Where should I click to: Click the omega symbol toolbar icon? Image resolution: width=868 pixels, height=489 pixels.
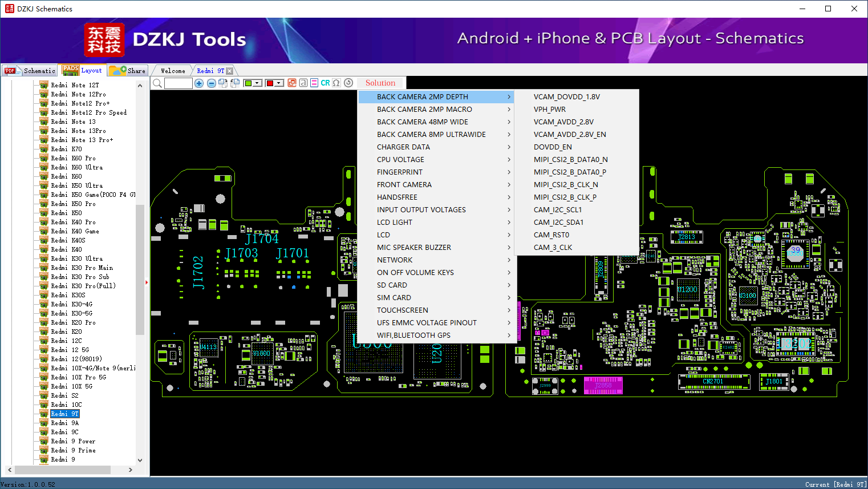(336, 83)
